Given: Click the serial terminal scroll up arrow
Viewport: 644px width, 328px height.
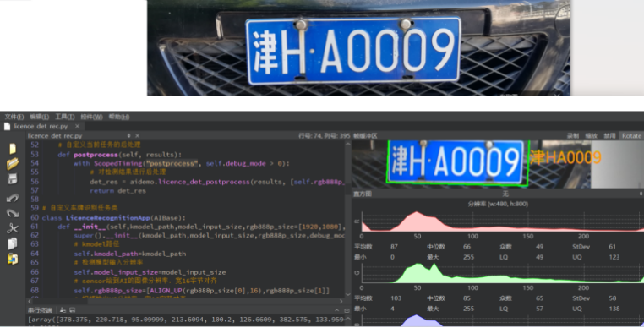Looking at the screenshot, I should pyautogui.click(x=348, y=319).
